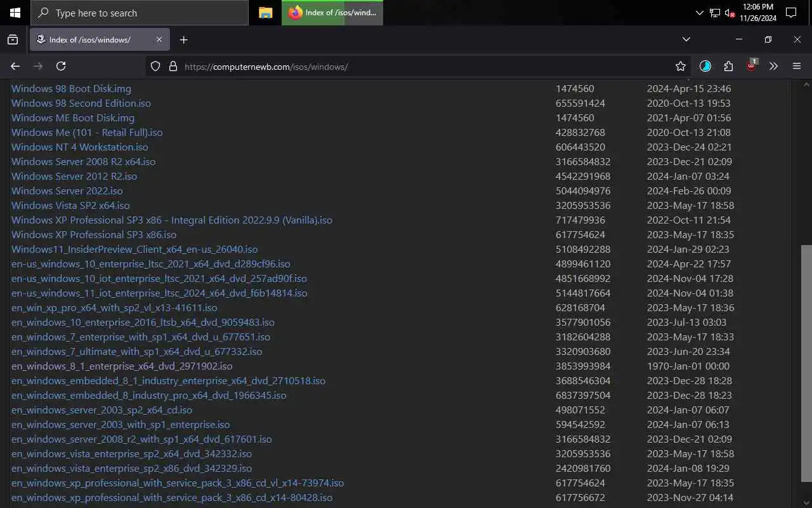Open the Firefox application menu
812x508 pixels.
[x=797, y=66]
